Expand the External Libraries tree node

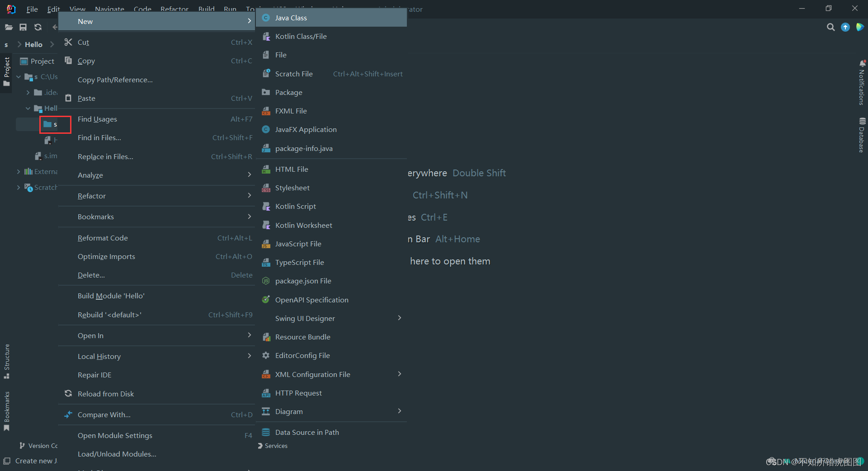pos(19,172)
